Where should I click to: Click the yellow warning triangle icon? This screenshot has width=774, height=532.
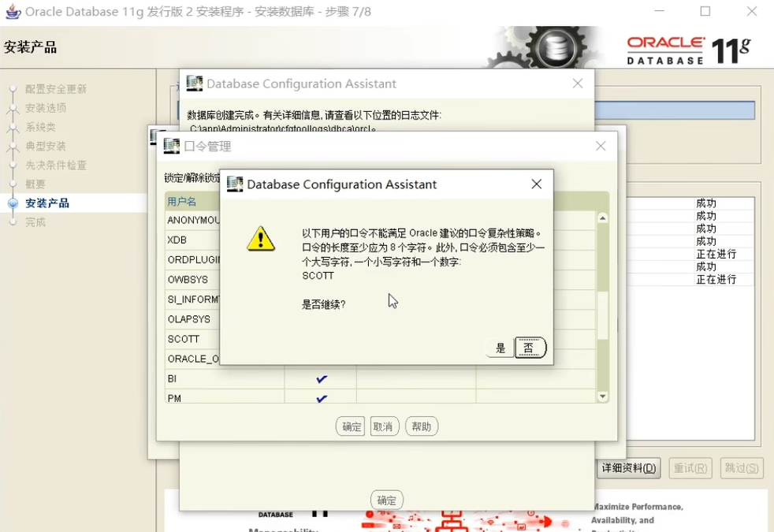tap(261, 239)
